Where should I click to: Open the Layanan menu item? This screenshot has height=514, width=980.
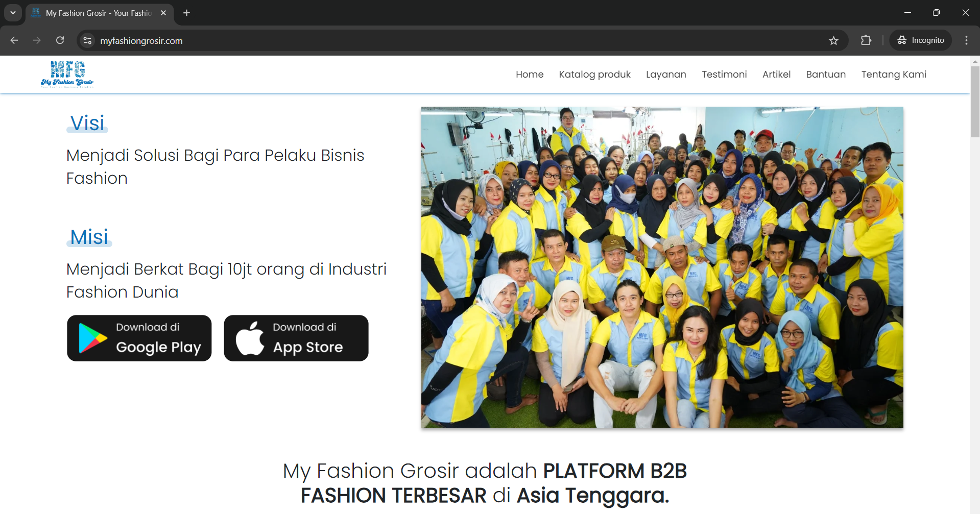pyautogui.click(x=666, y=75)
